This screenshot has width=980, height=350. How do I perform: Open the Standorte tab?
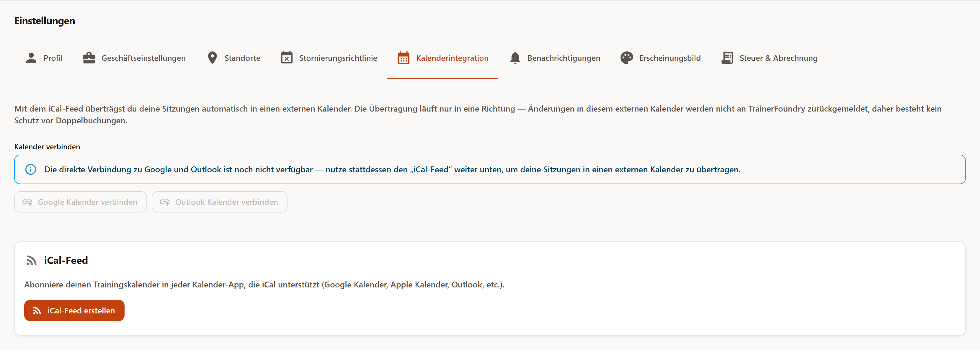coord(233,58)
